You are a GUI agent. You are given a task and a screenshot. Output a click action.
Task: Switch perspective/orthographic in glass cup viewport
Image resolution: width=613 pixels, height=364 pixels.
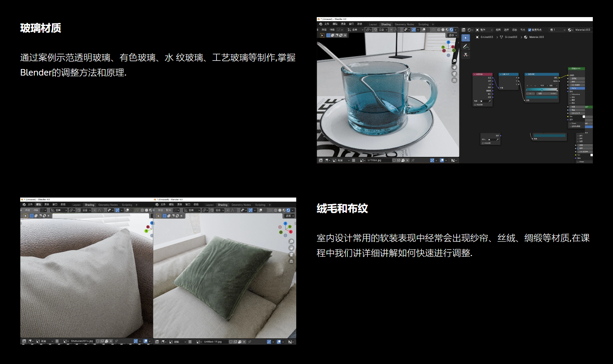(454, 80)
